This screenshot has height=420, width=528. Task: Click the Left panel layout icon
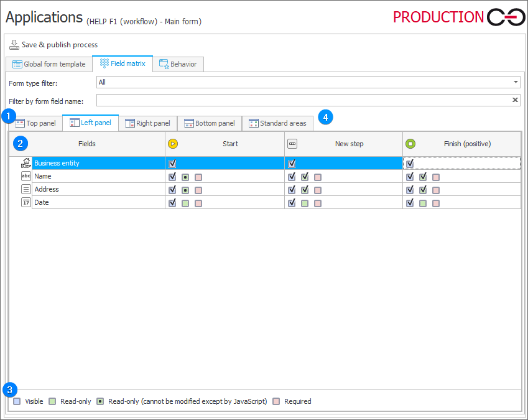pyautogui.click(x=75, y=123)
